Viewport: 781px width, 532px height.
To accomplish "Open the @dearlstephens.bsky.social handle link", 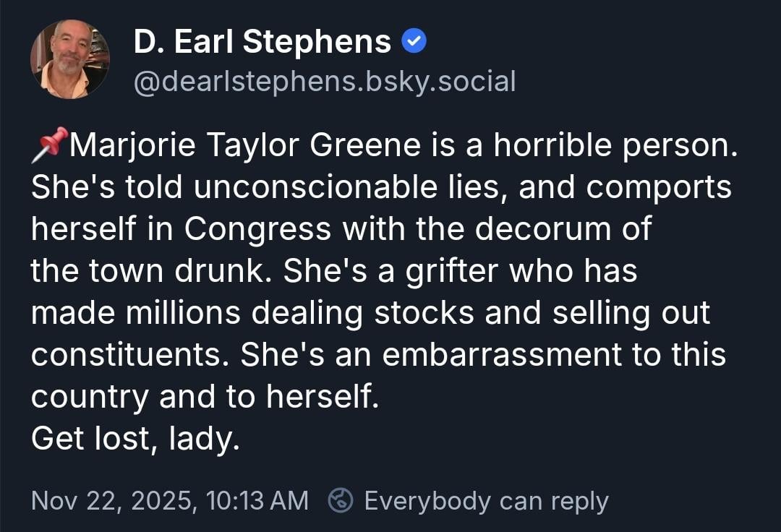I will (x=325, y=82).
